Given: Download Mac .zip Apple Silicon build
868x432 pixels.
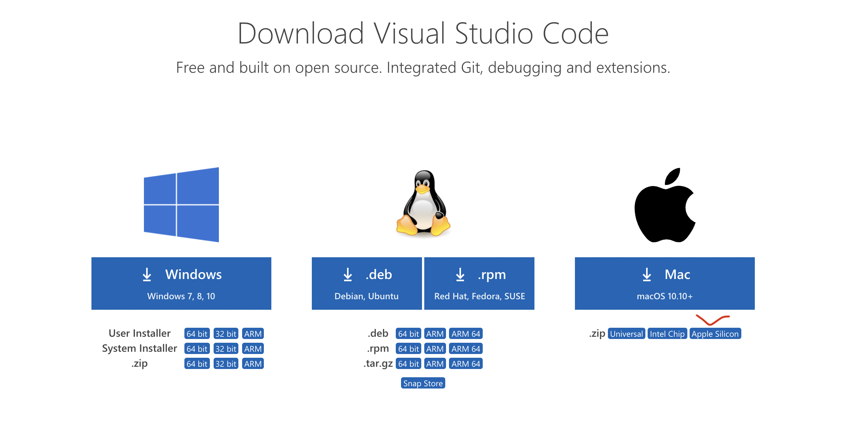Looking at the screenshot, I should coord(715,334).
